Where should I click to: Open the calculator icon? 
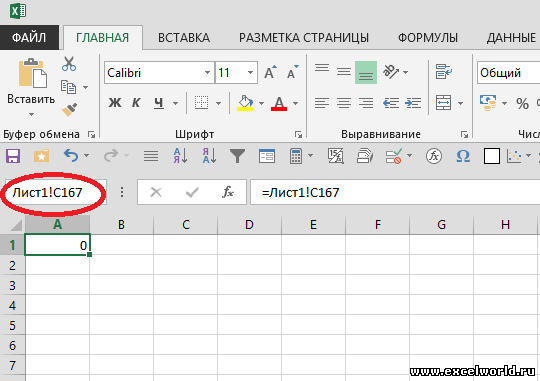click(x=295, y=156)
